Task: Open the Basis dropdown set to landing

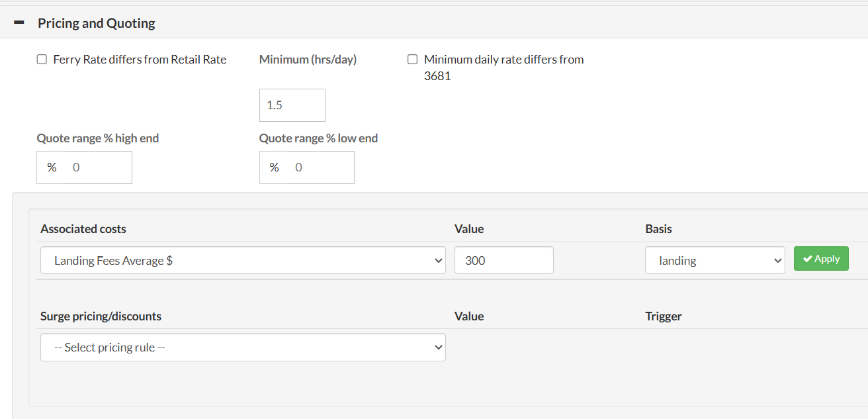Action: click(x=715, y=261)
